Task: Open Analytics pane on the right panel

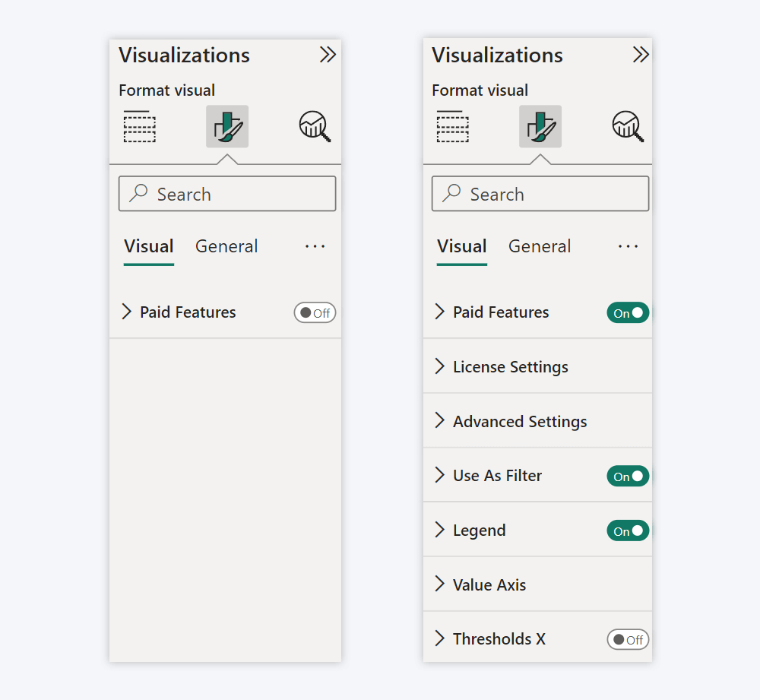Action: [x=627, y=126]
